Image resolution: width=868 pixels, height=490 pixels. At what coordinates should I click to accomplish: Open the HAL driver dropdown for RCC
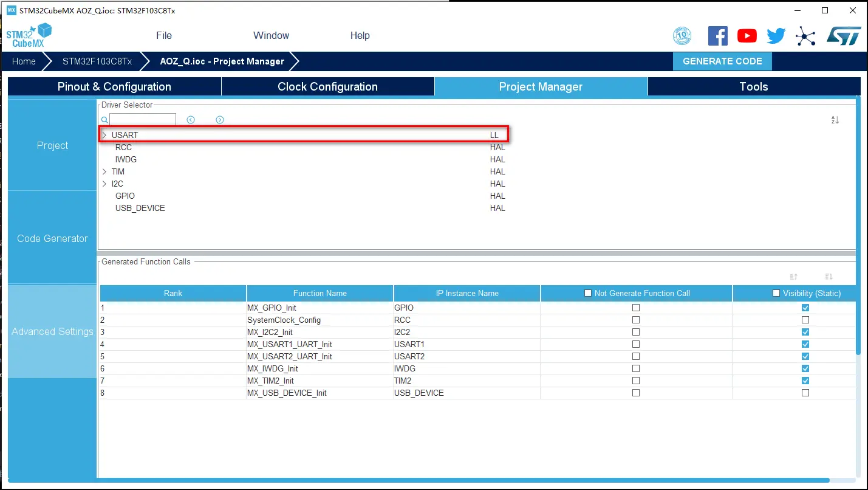[x=497, y=147]
